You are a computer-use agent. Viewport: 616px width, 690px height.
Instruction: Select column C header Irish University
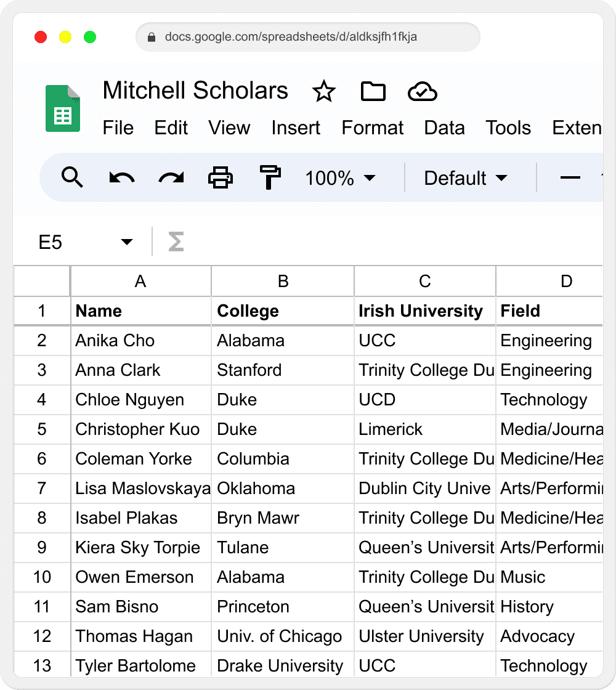coord(424,281)
